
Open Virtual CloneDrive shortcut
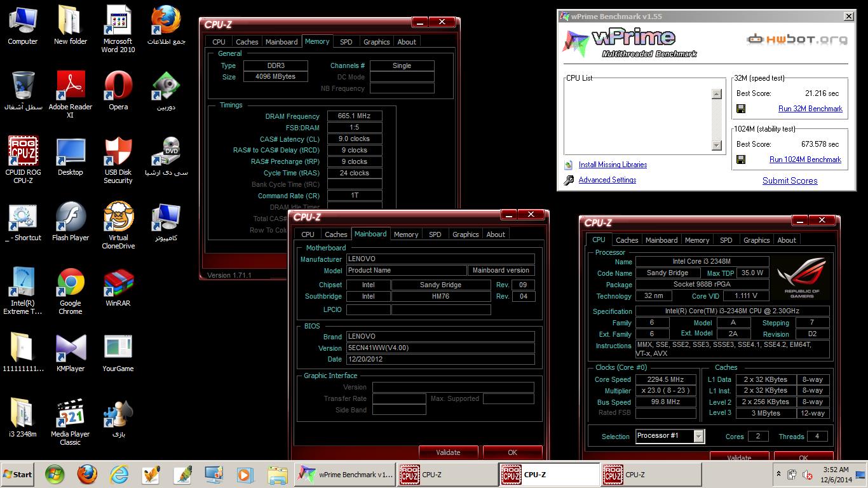[118, 226]
